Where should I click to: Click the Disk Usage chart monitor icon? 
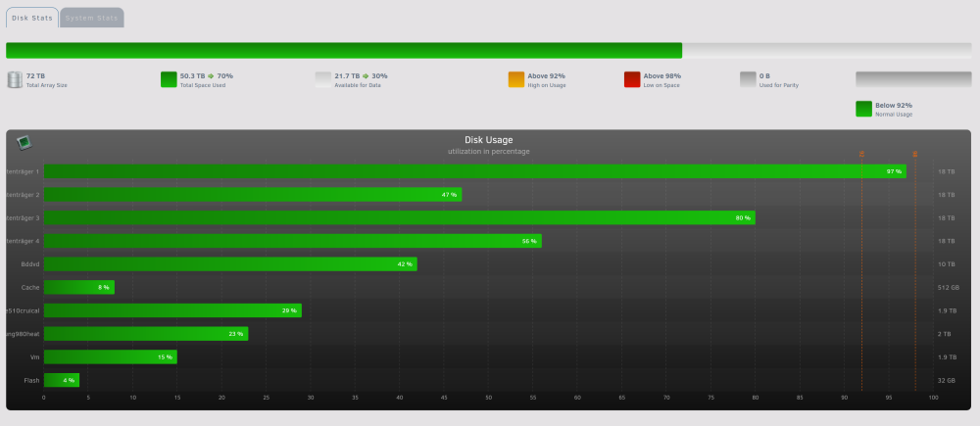(24, 143)
